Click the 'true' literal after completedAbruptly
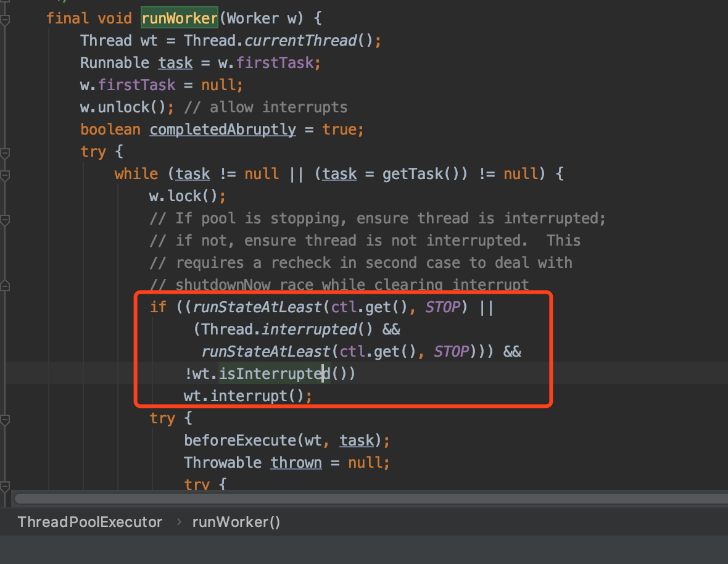The width and height of the screenshot is (728, 564). click(339, 130)
